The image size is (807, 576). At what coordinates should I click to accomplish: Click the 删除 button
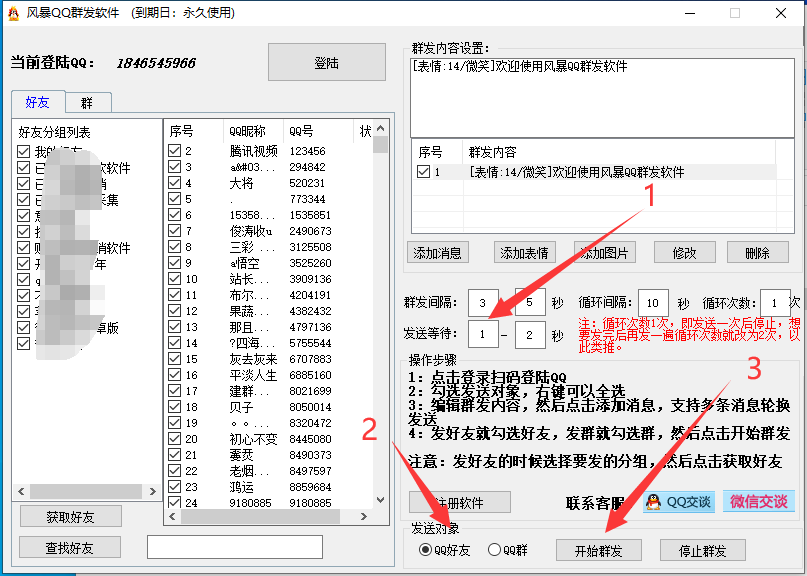(x=757, y=253)
